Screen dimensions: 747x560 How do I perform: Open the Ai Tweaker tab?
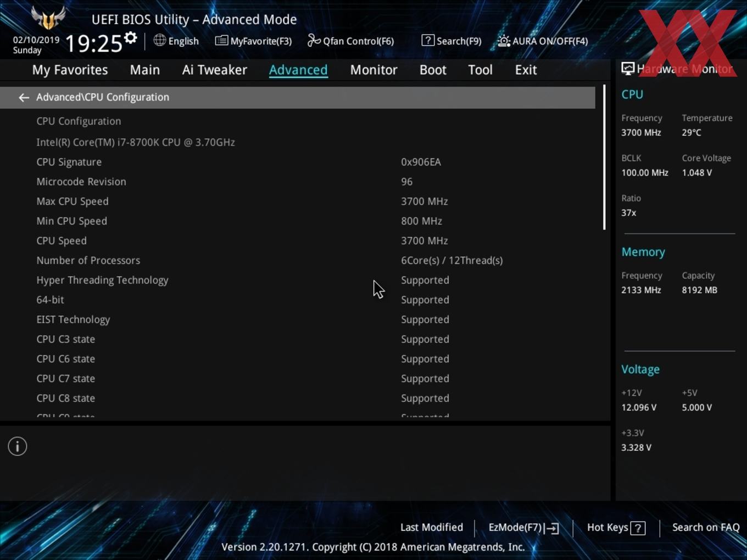[x=215, y=70]
